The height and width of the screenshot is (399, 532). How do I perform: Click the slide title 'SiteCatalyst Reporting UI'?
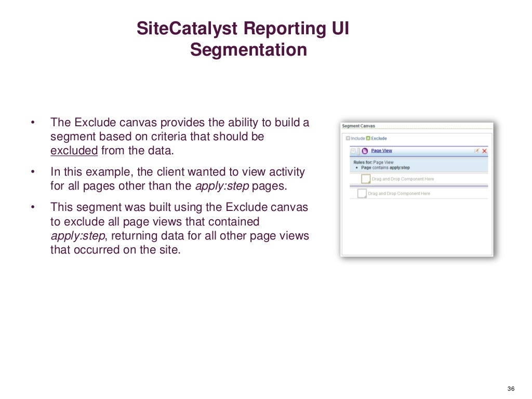pos(243,28)
